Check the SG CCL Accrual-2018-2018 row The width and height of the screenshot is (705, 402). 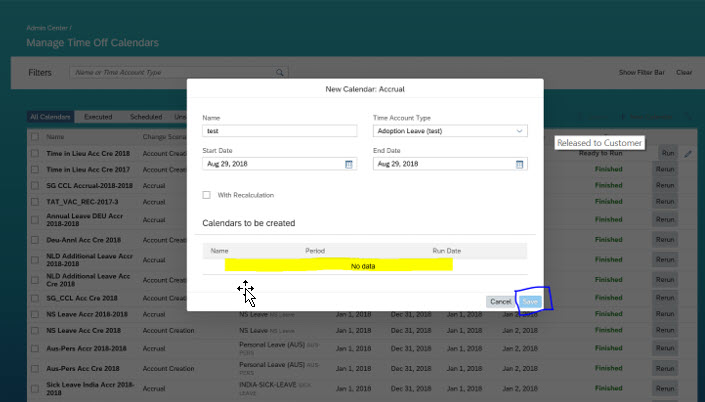point(35,186)
